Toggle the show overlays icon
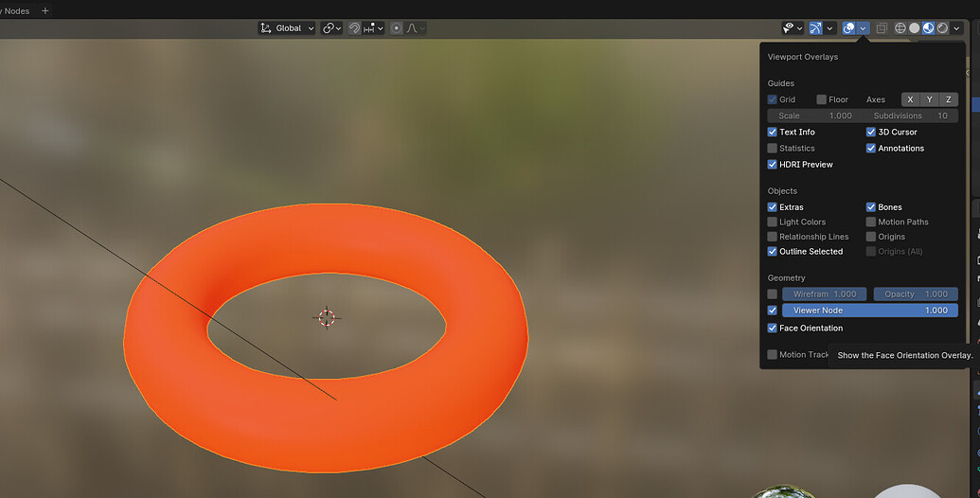The image size is (980, 498). 848,28
